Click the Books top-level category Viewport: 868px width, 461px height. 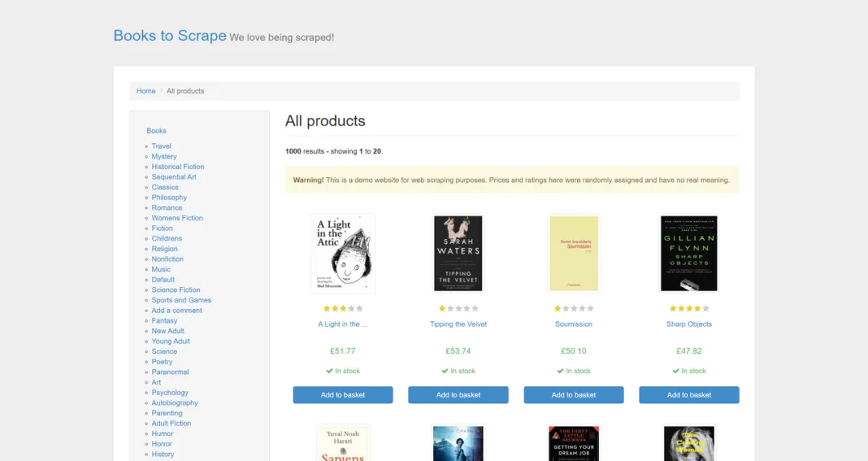(156, 131)
